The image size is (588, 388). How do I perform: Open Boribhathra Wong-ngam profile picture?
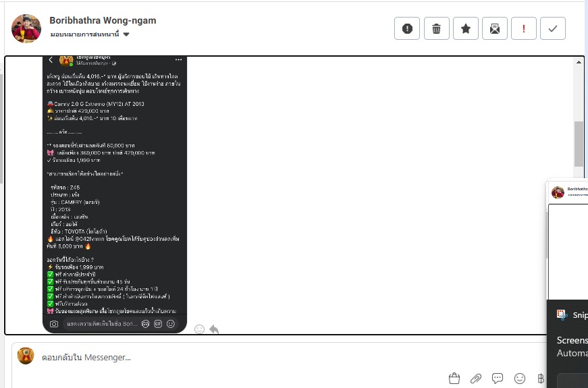click(x=26, y=28)
